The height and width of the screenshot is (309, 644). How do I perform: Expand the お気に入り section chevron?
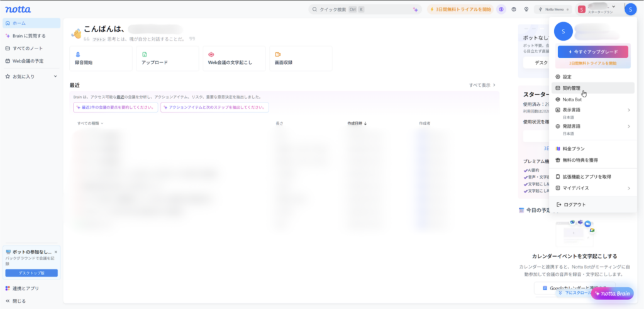click(55, 76)
